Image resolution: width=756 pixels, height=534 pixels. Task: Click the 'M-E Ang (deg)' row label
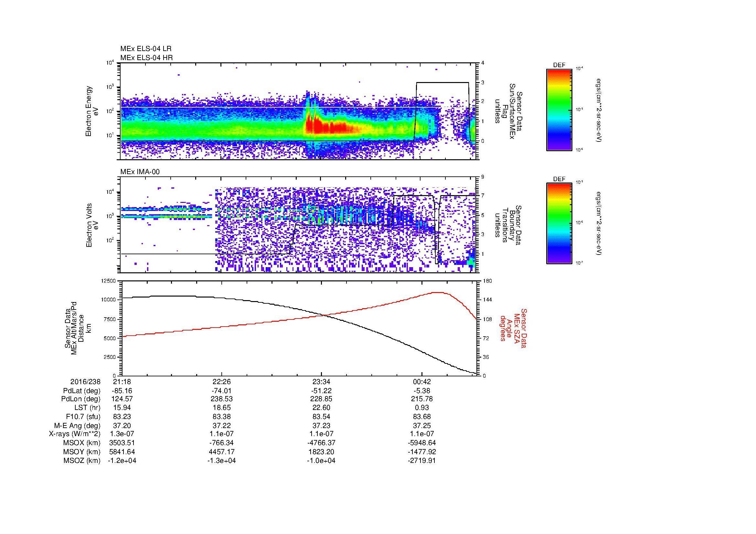[x=78, y=425]
